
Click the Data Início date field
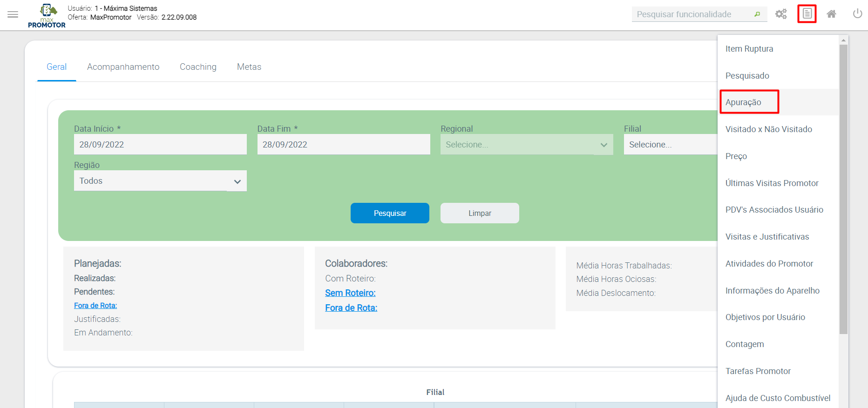click(160, 144)
